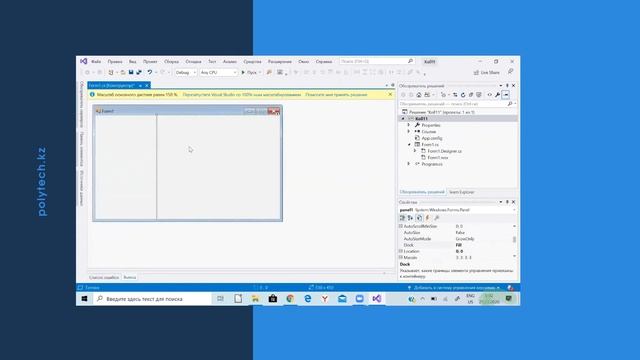Open the Edit menu
640x360 pixels.
(x=115, y=62)
